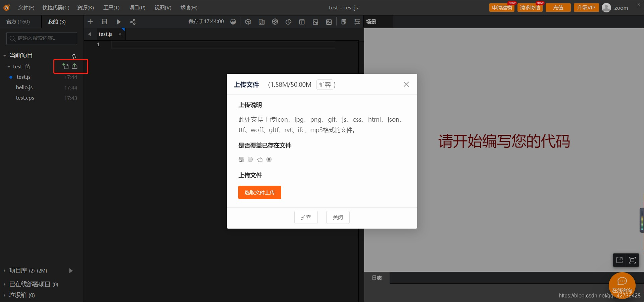Click the image icon in the toolbar
Viewport: 644px width, 302px height.
315,21
